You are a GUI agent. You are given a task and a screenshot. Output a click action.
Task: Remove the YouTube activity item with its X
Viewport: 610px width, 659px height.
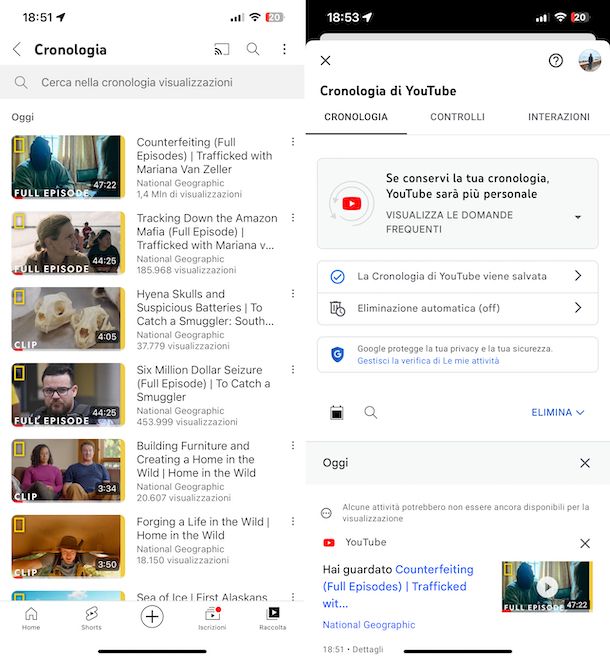pyautogui.click(x=585, y=543)
